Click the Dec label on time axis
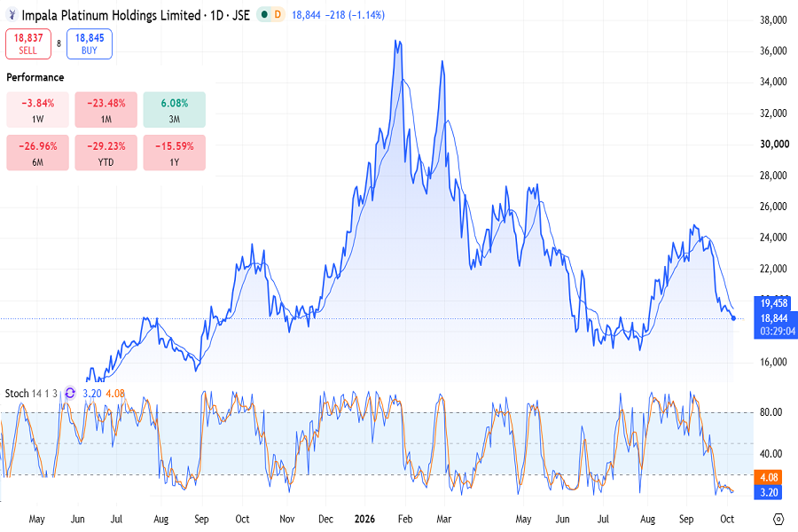The image size is (798, 532). [325, 520]
